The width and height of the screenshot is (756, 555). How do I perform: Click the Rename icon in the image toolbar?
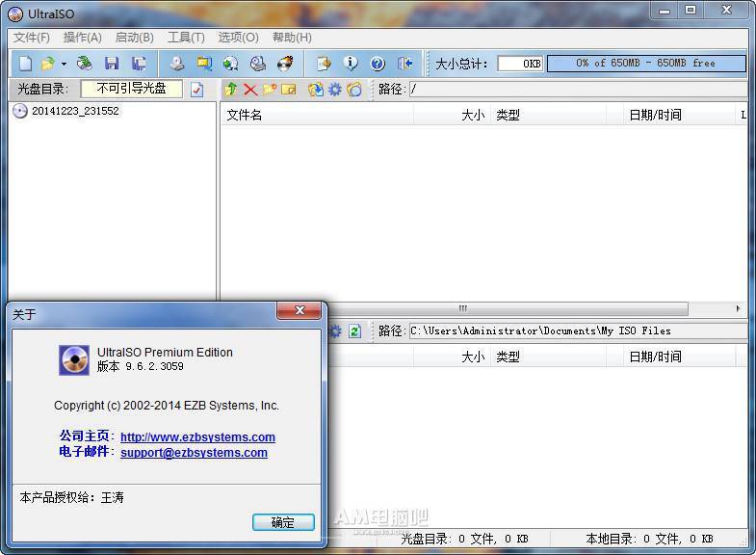pyautogui.click(x=289, y=89)
